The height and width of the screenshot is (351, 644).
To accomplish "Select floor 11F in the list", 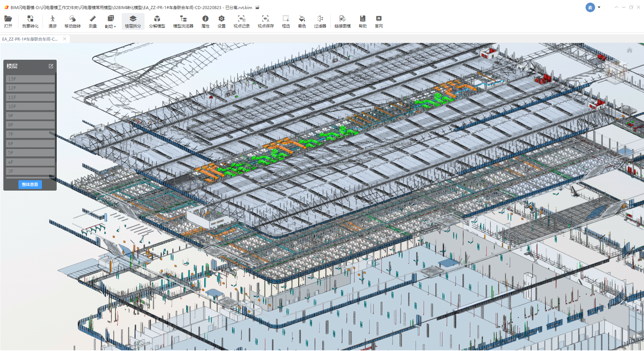I will tap(30, 97).
